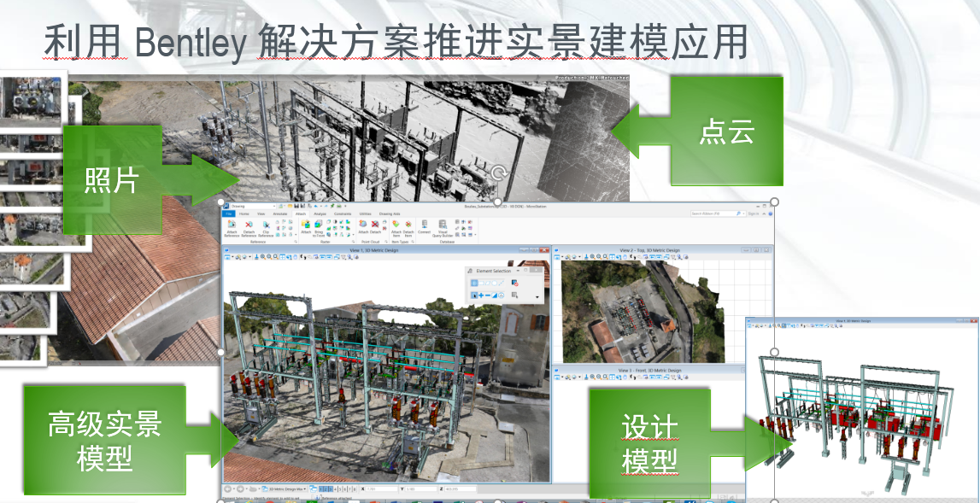Switch to the Analyze ribbon tab
The width and height of the screenshot is (980, 503).
[x=320, y=213]
